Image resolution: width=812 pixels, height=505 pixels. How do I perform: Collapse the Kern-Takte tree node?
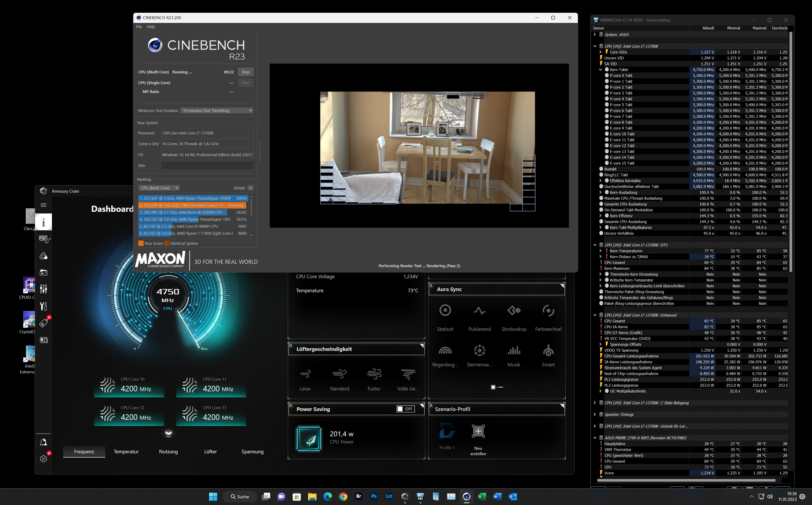pos(601,70)
